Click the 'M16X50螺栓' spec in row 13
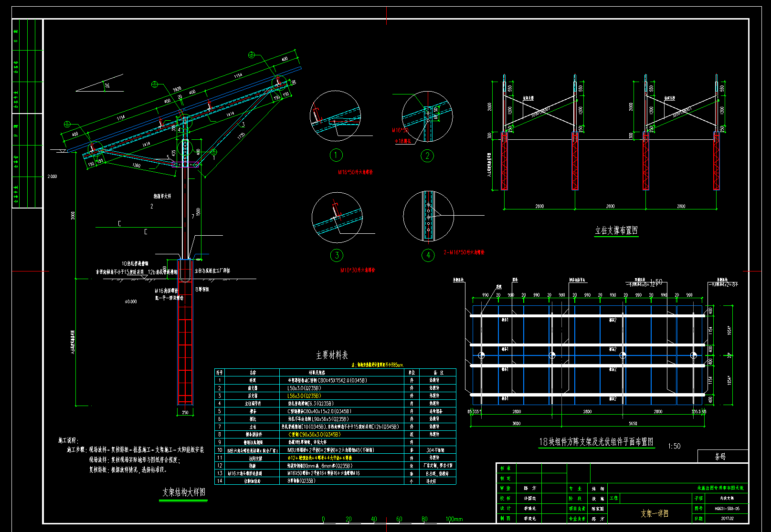The height and width of the screenshot is (532, 771). click(x=298, y=473)
